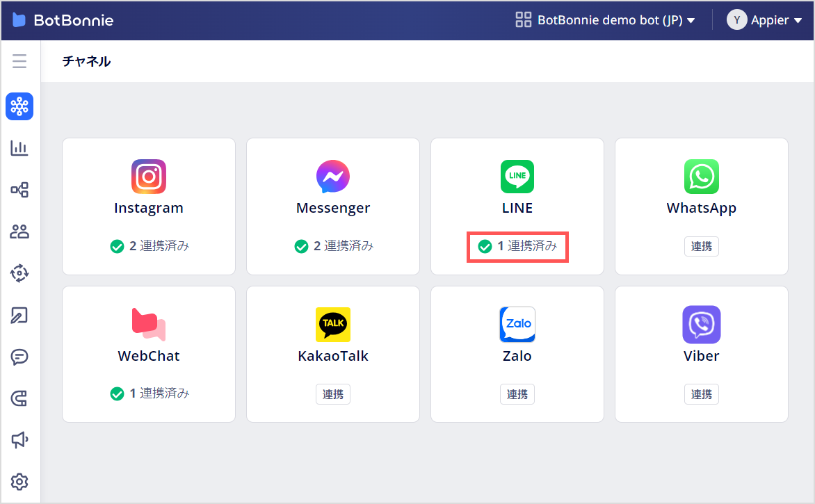Click 連携 button under Viber

(x=702, y=394)
